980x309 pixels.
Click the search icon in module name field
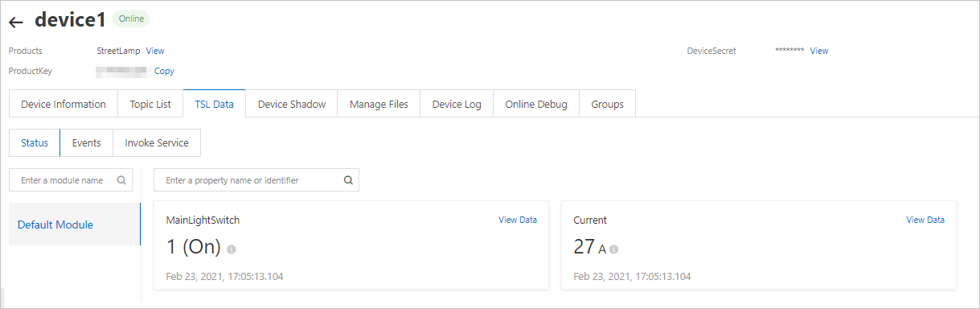pyautogui.click(x=121, y=180)
